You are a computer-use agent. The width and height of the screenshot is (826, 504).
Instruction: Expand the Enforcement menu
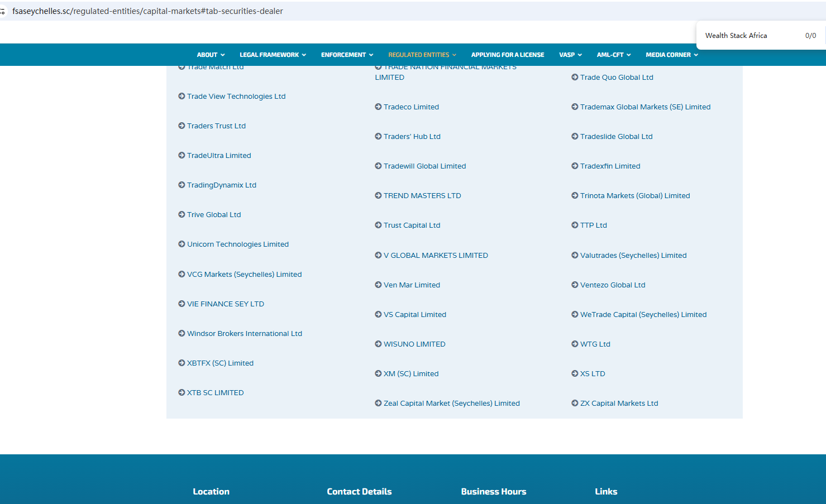(x=347, y=55)
